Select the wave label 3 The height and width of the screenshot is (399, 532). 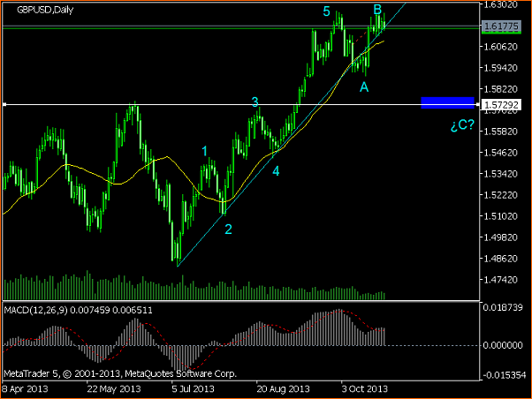pyautogui.click(x=255, y=102)
